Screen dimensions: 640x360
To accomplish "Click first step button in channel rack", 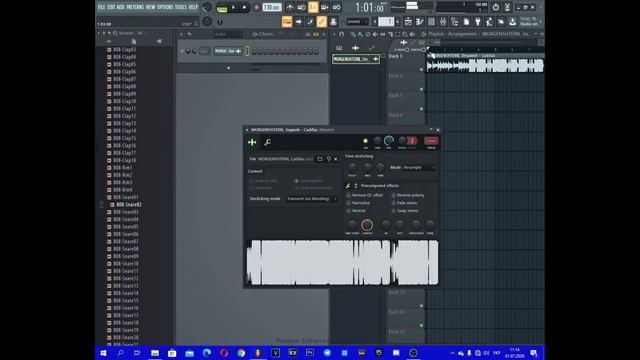I will pos(254,51).
